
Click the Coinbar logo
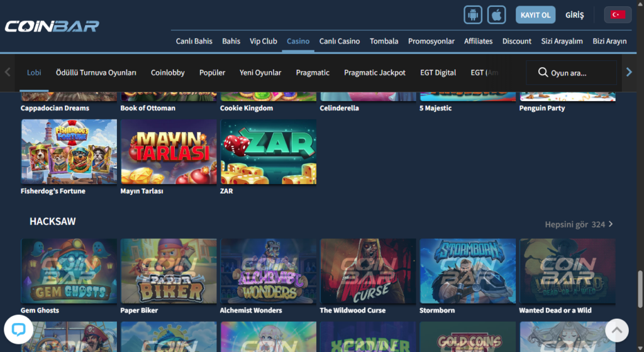pos(52,26)
